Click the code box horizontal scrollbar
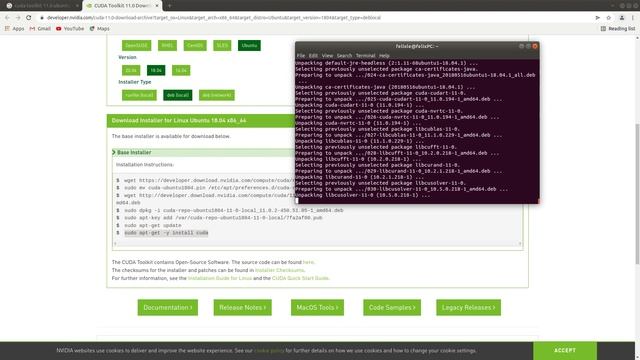The width and height of the screenshot is (640, 360). (x=318, y=244)
